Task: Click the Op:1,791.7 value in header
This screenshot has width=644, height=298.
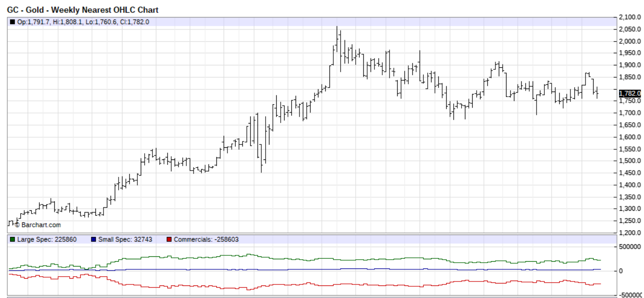Action: (x=33, y=22)
